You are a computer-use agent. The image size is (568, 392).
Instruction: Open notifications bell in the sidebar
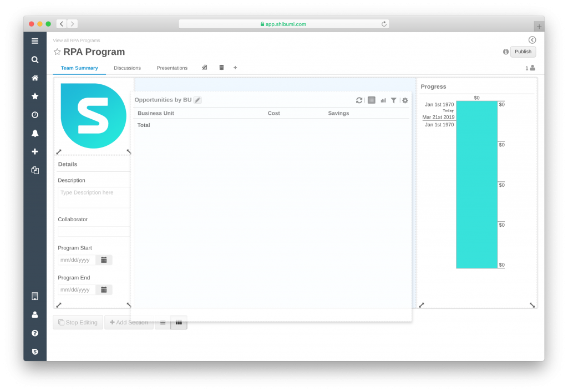(x=35, y=133)
